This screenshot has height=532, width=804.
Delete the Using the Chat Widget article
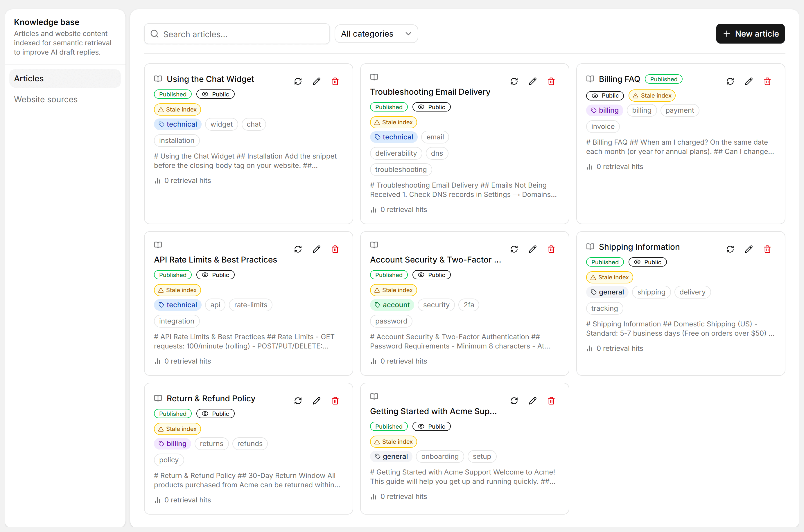coord(335,81)
